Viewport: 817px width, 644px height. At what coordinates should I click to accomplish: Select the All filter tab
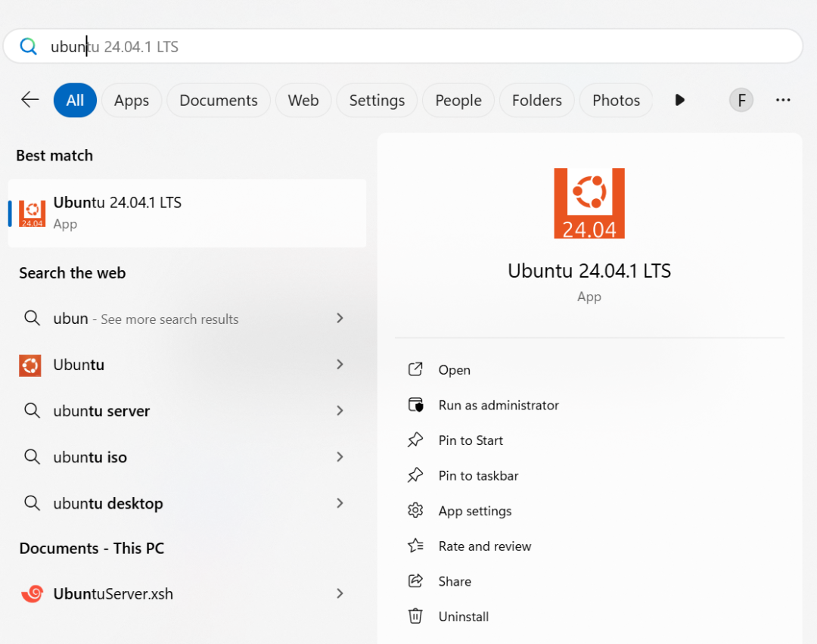click(x=75, y=100)
